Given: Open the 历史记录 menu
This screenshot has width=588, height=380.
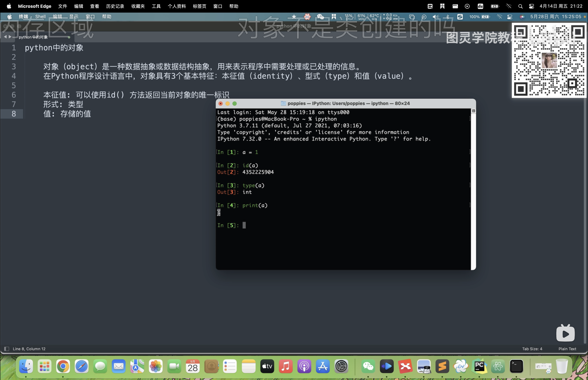Looking at the screenshot, I should pos(115,6).
